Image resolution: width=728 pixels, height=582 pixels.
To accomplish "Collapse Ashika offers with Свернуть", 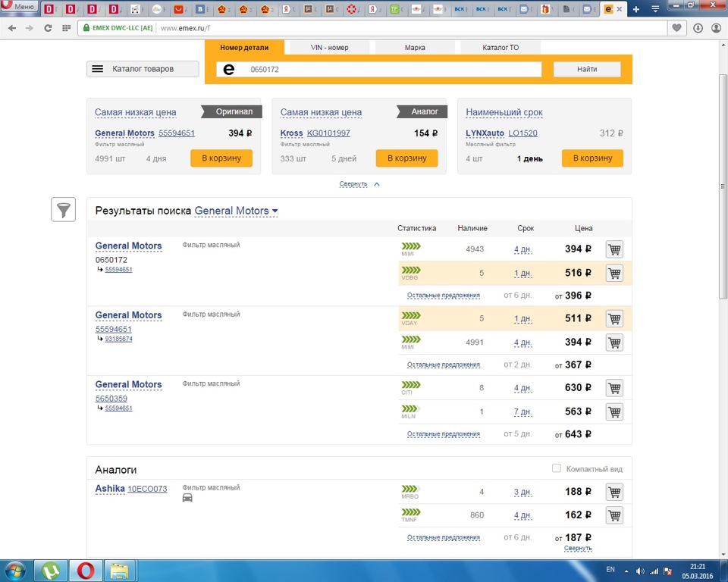I will tap(578, 548).
